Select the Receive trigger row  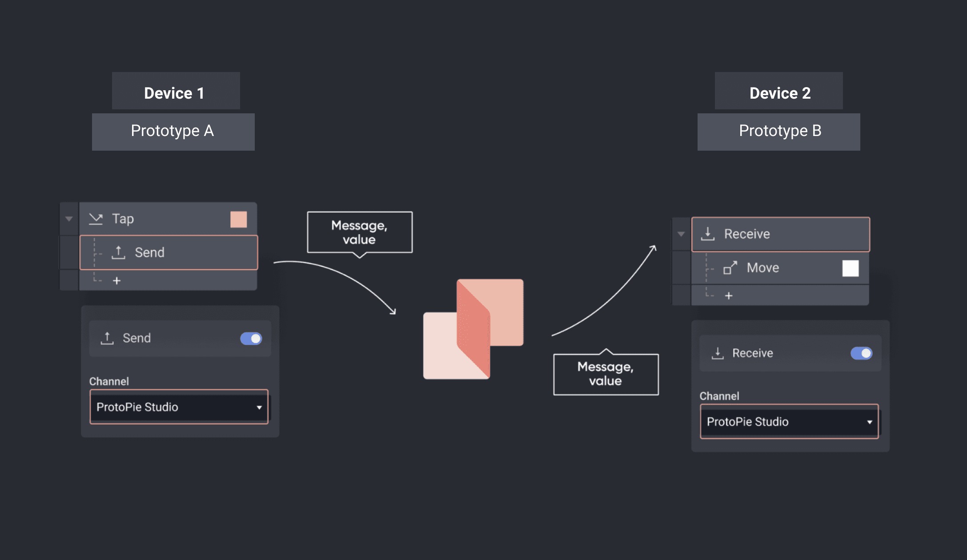[781, 234]
